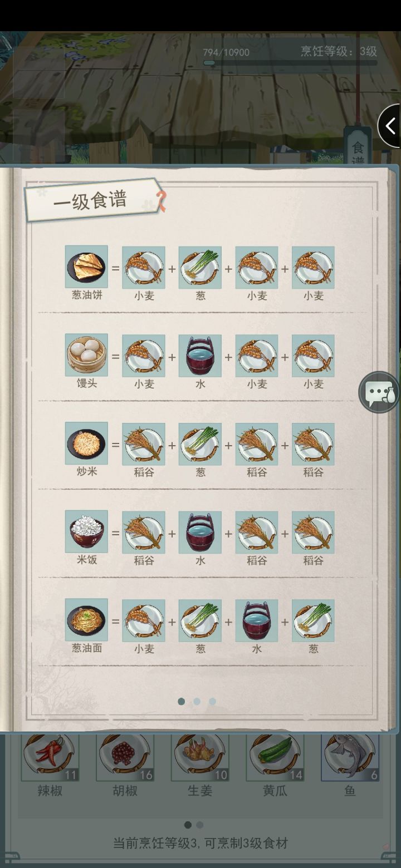This screenshot has height=868, width=401.
Task: Click the red question mark help
Action: pos(161,200)
